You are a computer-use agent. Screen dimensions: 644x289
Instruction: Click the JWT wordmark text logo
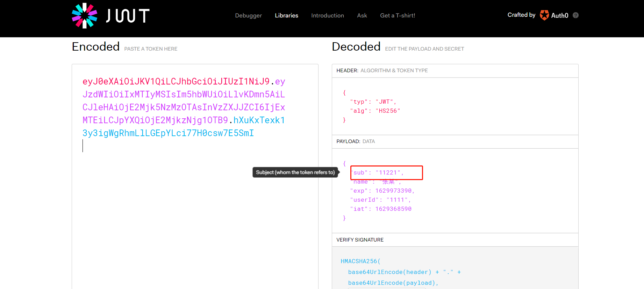pos(128,16)
